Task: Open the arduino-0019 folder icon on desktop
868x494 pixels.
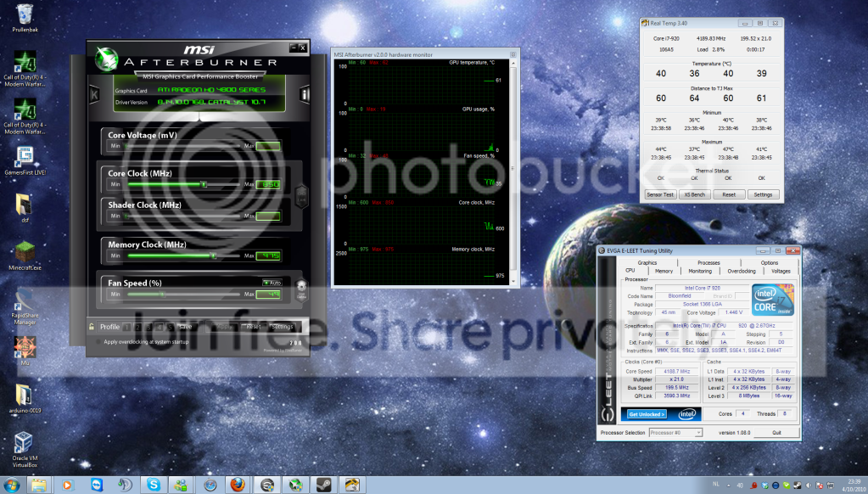Action: pos(25,399)
